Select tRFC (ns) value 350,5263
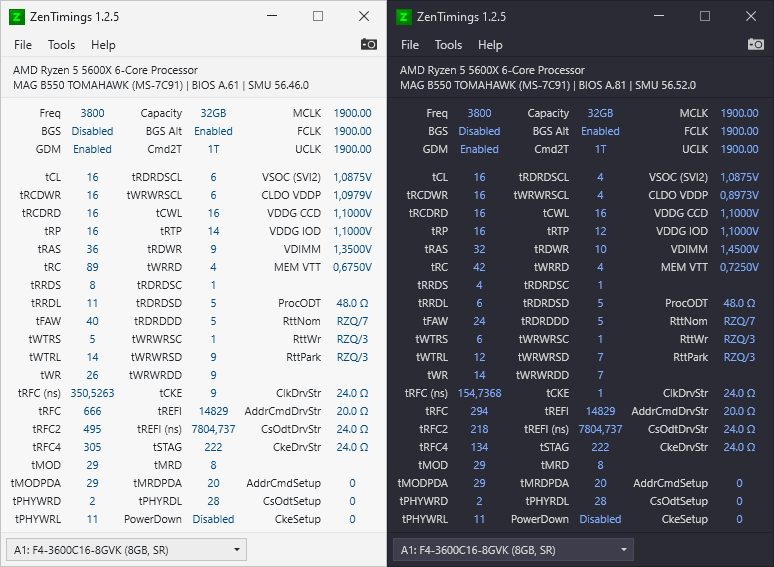 [x=92, y=393]
